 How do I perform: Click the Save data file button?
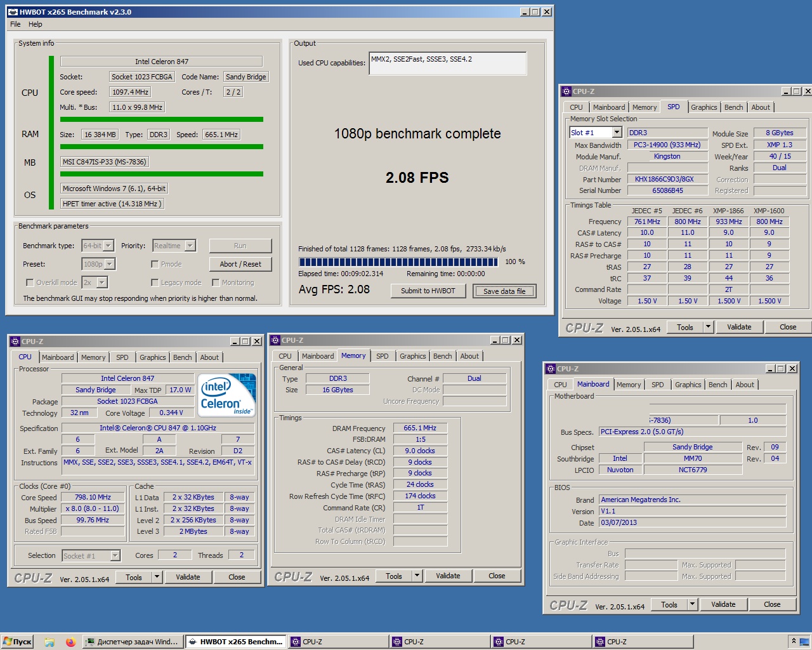click(504, 291)
